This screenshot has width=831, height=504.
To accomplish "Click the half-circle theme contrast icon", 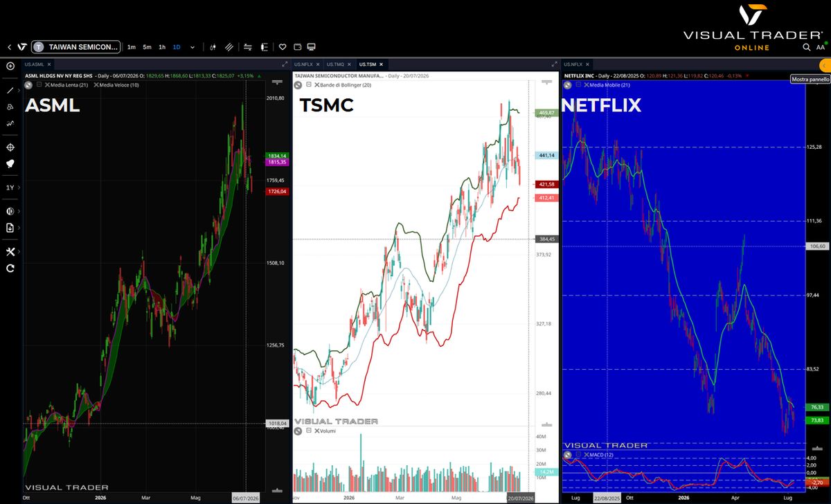I will (x=10, y=211).
